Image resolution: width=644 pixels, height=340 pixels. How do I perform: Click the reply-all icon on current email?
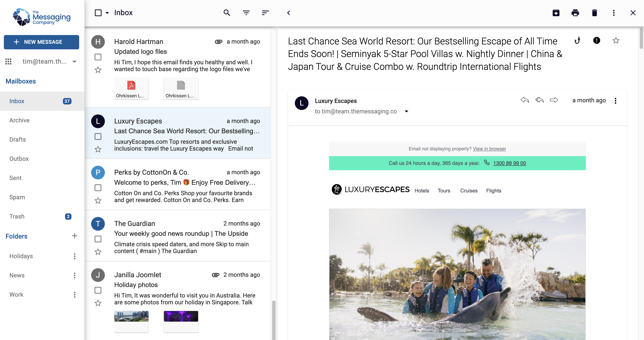pos(539,100)
